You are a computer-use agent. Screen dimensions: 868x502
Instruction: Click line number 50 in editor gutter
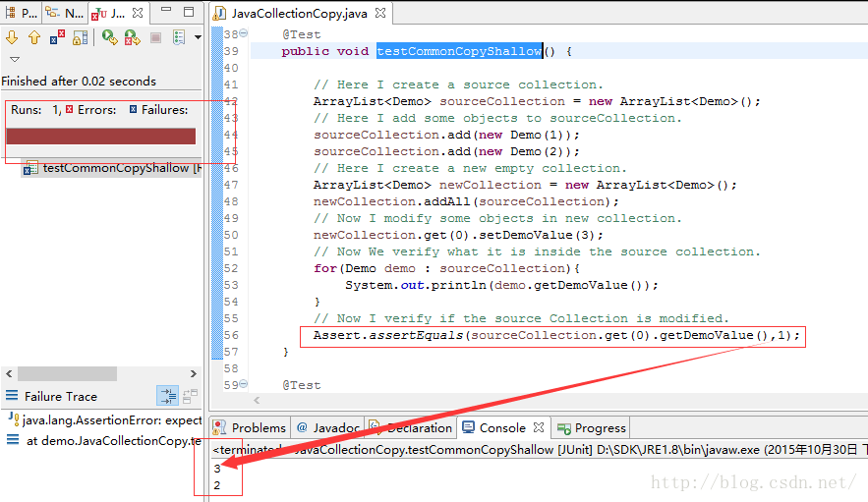tap(231, 235)
